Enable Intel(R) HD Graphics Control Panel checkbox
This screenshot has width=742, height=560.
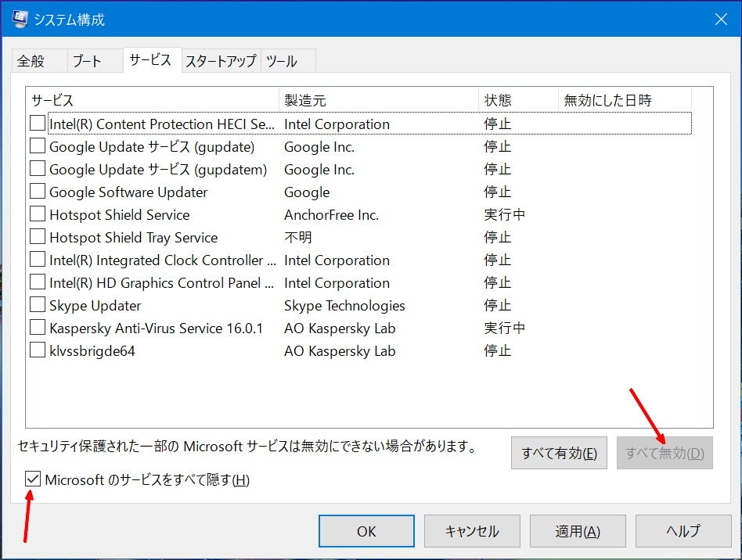[x=38, y=282]
